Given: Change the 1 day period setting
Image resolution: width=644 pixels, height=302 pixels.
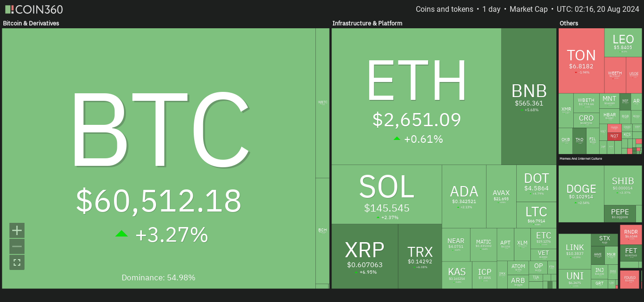Looking at the screenshot, I should pos(491,9).
